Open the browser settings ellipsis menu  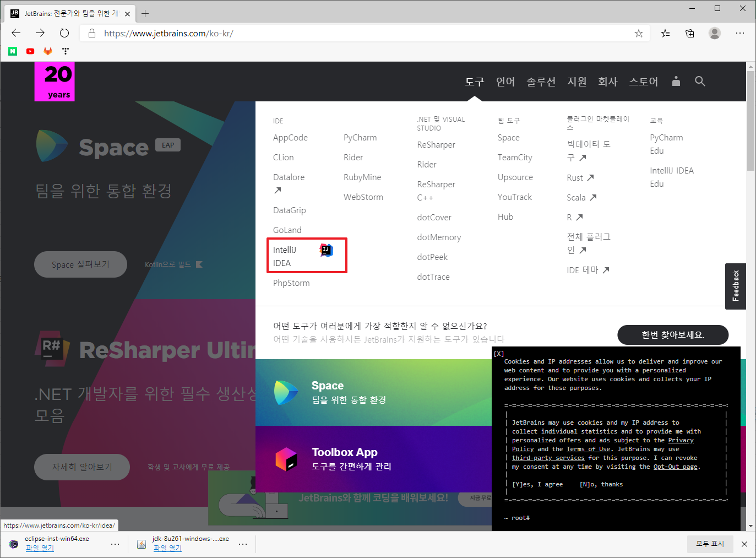coord(740,33)
